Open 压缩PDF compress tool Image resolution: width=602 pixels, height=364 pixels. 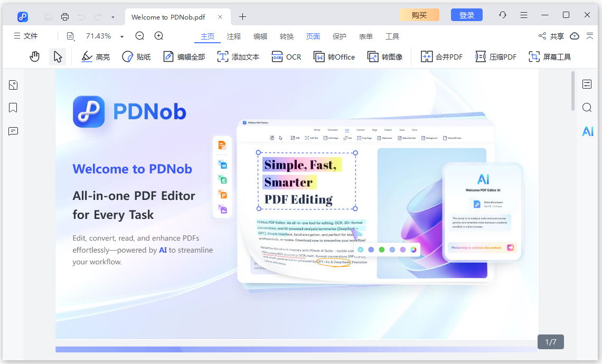[x=496, y=57]
